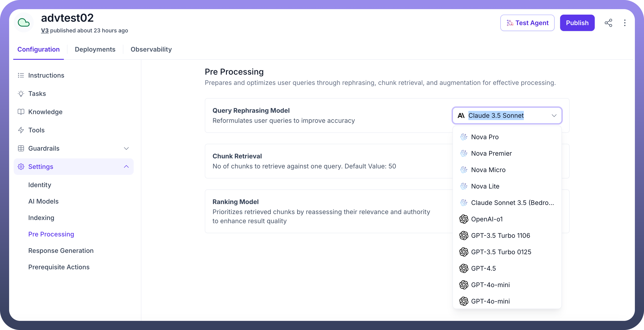Image resolution: width=644 pixels, height=330 pixels.
Task: Collapse the Settings section chevron
Action: point(126,167)
